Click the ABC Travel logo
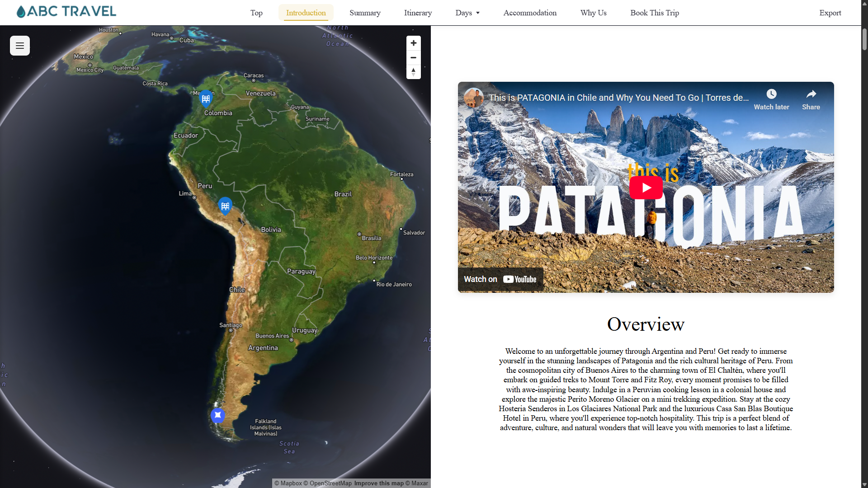 tap(66, 11)
